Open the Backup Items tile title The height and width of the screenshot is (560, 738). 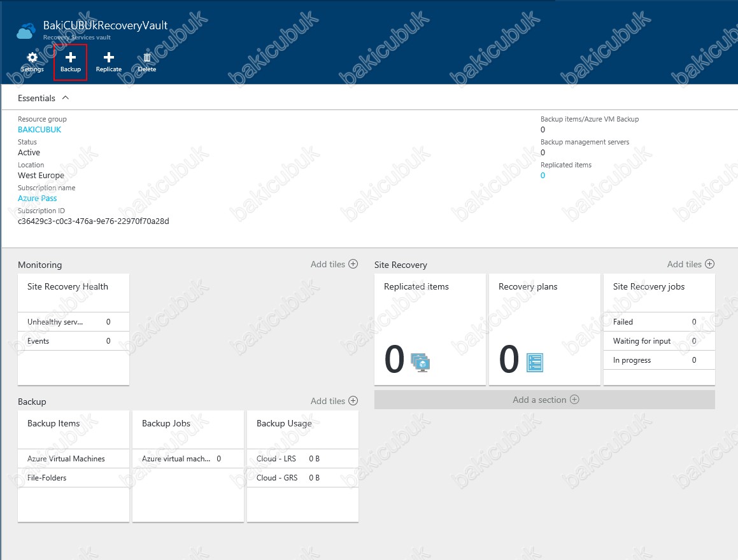tap(53, 424)
